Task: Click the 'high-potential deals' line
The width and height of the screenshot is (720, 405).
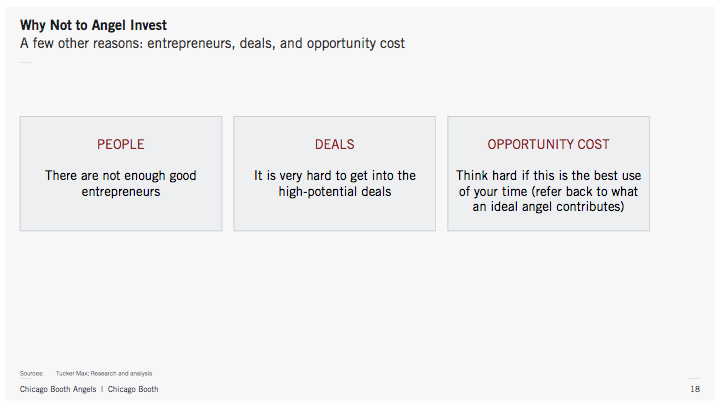Action: pyautogui.click(x=335, y=191)
